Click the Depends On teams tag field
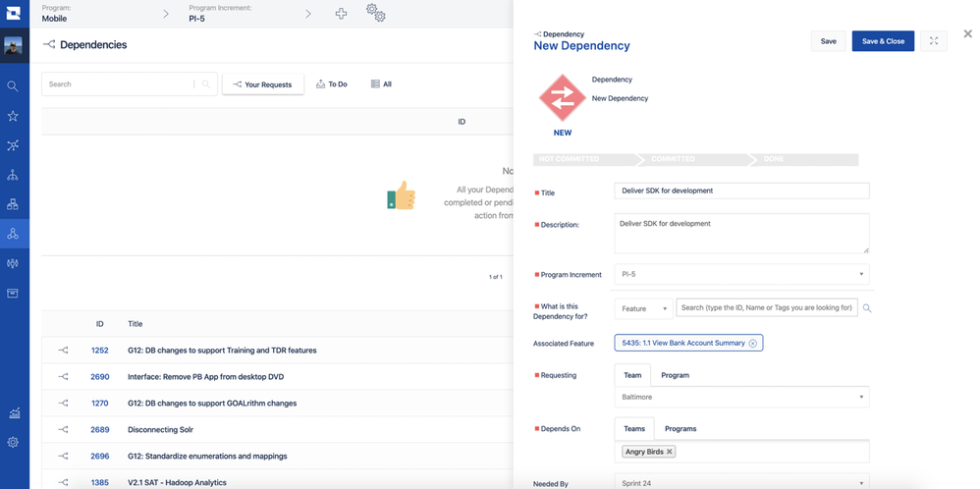The width and height of the screenshot is (980, 489). click(742, 452)
